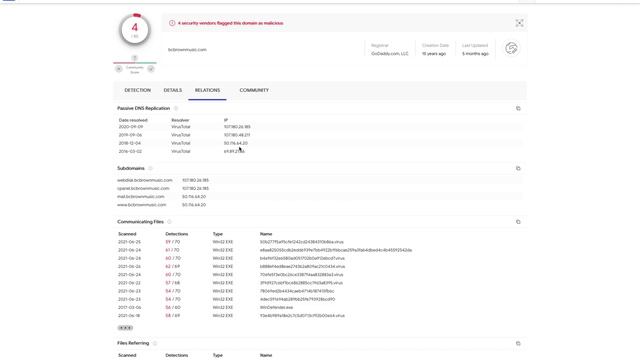Click the 58 / 69 detections value
The image size is (640, 360).
click(173, 316)
